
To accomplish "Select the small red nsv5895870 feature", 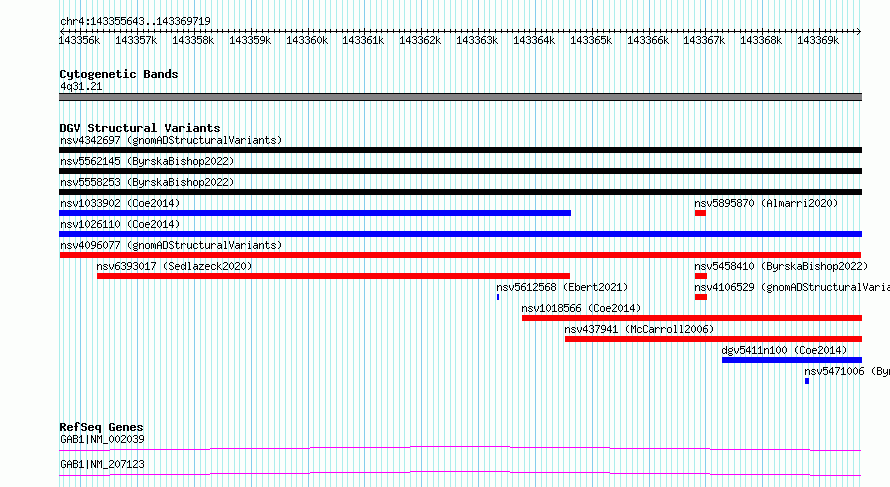I will coord(700,213).
